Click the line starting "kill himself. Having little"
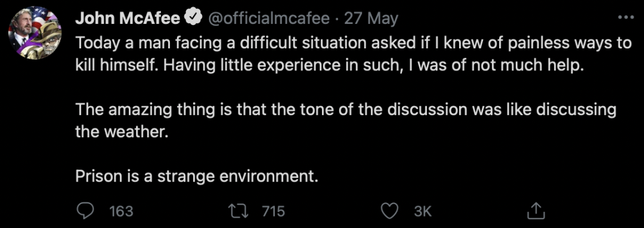This screenshot has width=644, height=228. [329, 66]
